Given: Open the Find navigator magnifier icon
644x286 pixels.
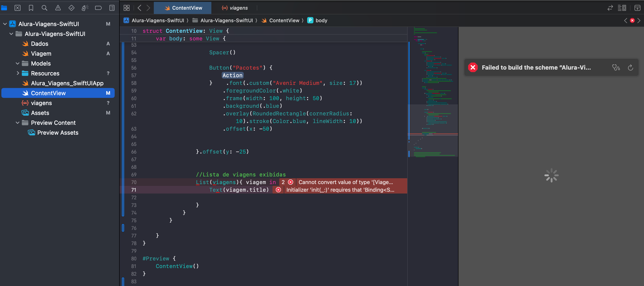Looking at the screenshot, I should [45, 8].
